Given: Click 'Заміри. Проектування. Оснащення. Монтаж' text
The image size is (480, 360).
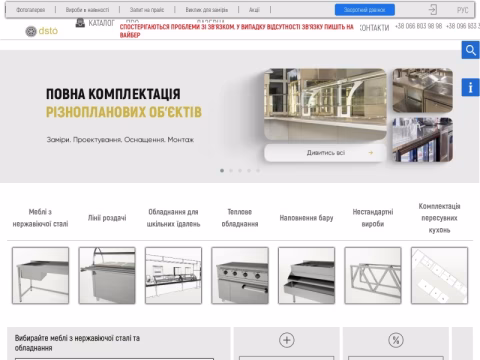Looking at the screenshot, I should pos(120,140).
